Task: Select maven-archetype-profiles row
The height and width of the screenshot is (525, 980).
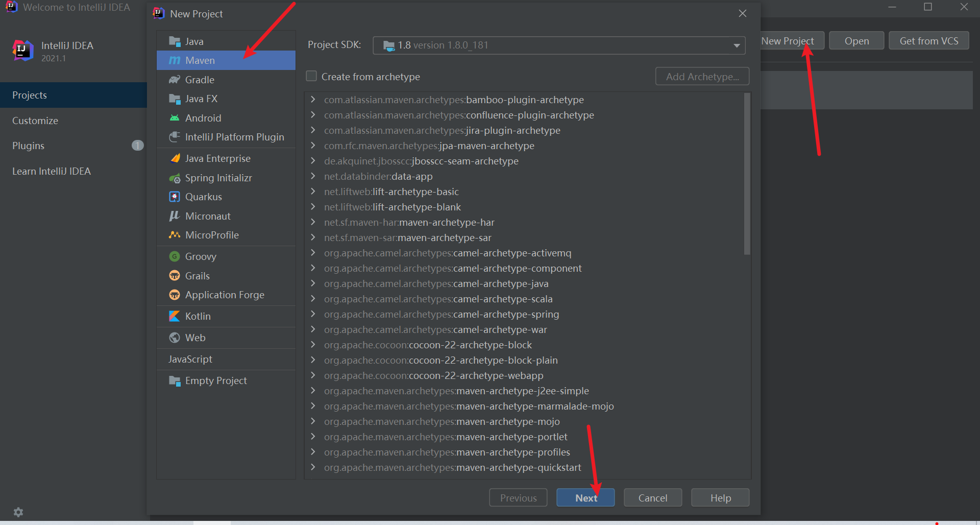Action: (524, 452)
